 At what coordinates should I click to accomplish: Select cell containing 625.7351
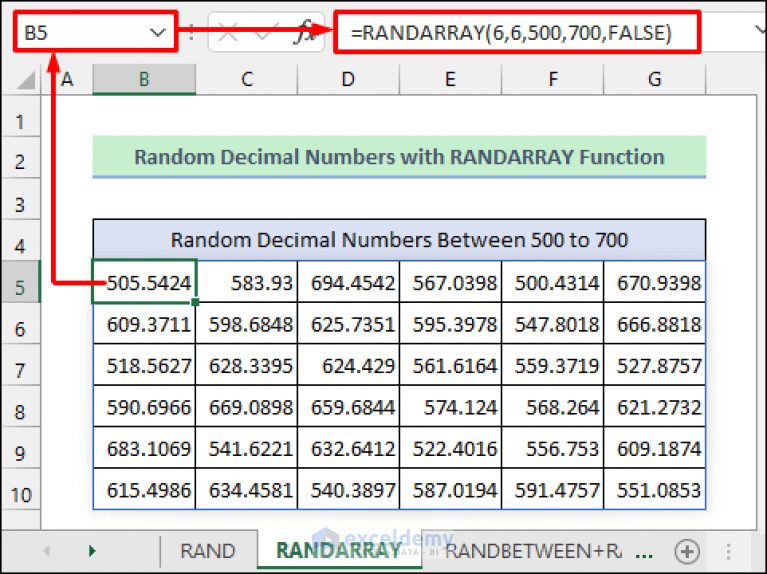pos(348,323)
